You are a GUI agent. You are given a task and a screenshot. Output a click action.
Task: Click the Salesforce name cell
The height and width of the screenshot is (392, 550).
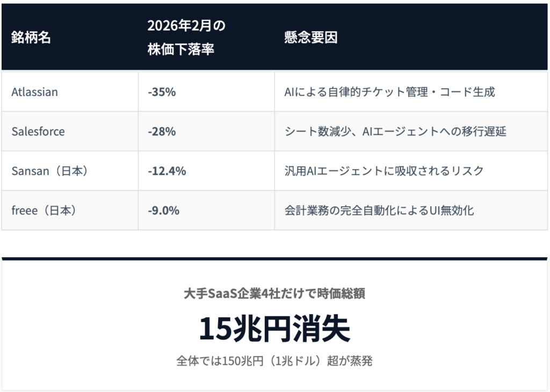38,132
